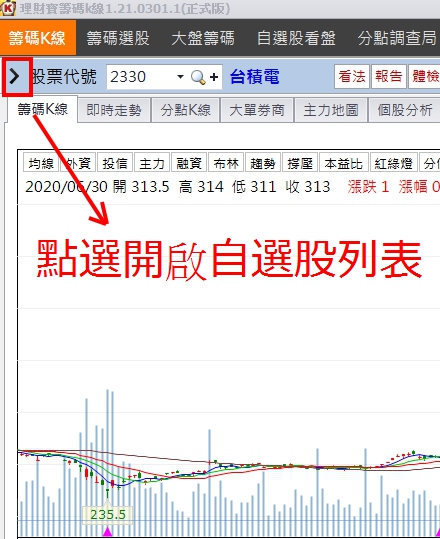Open the 自選股看盤 menu
Image resolution: width=440 pixels, height=539 pixels.
point(296,38)
